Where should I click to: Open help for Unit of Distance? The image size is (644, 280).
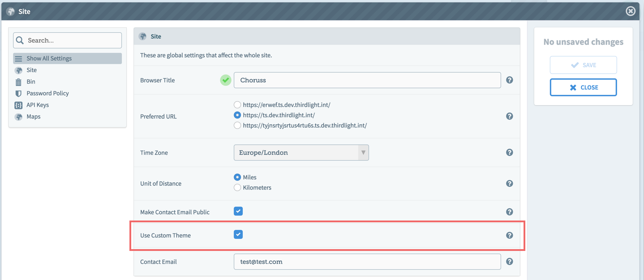coord(509,183)
